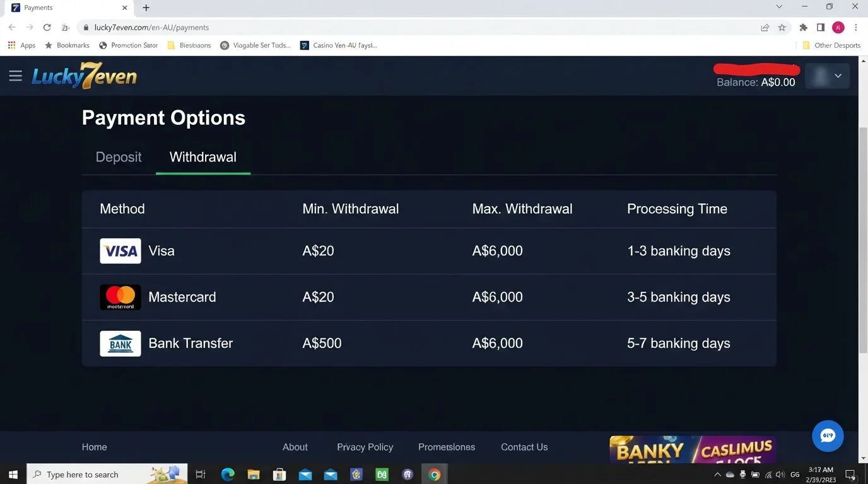Share the page using the share icon
868x484 pixels.
765,27
